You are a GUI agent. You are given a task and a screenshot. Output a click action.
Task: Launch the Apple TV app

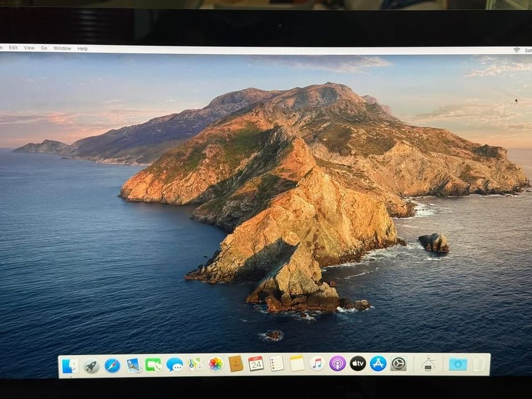tap(358, 364)
